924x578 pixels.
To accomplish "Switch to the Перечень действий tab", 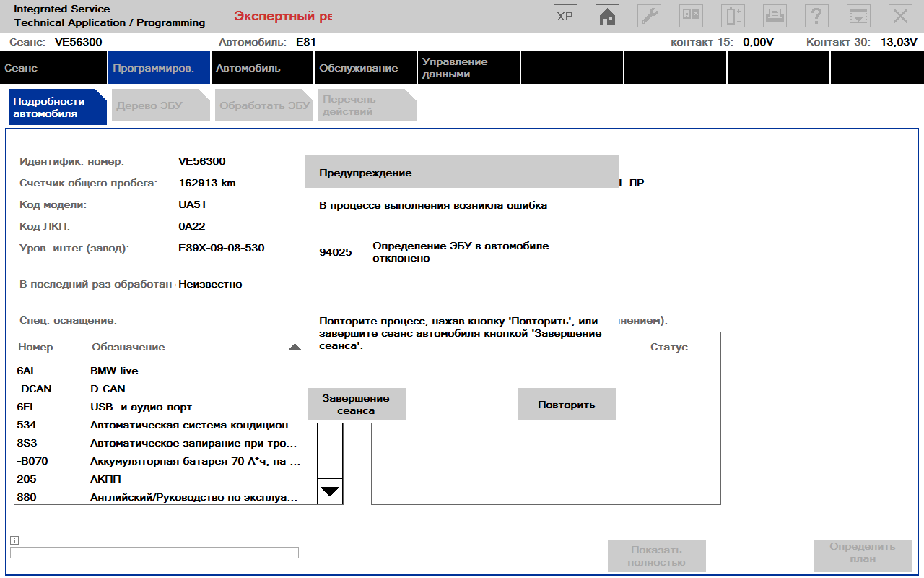I will click(367, 105).
